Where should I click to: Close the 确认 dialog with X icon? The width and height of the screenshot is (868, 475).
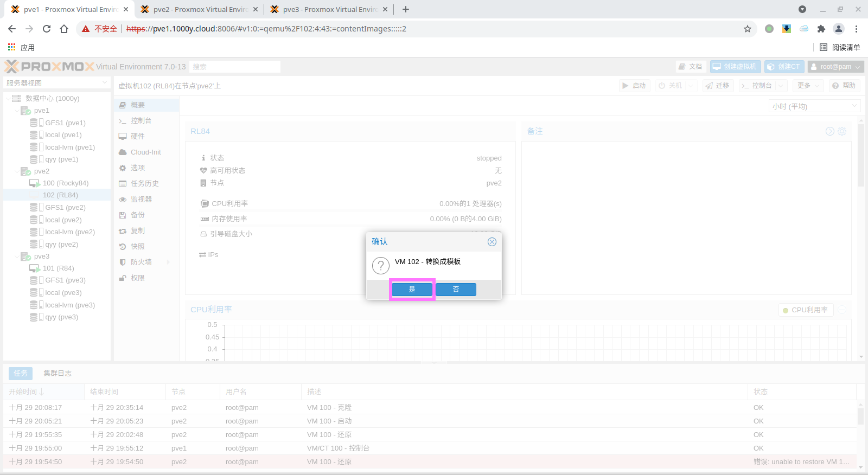(x=492, y=242)
